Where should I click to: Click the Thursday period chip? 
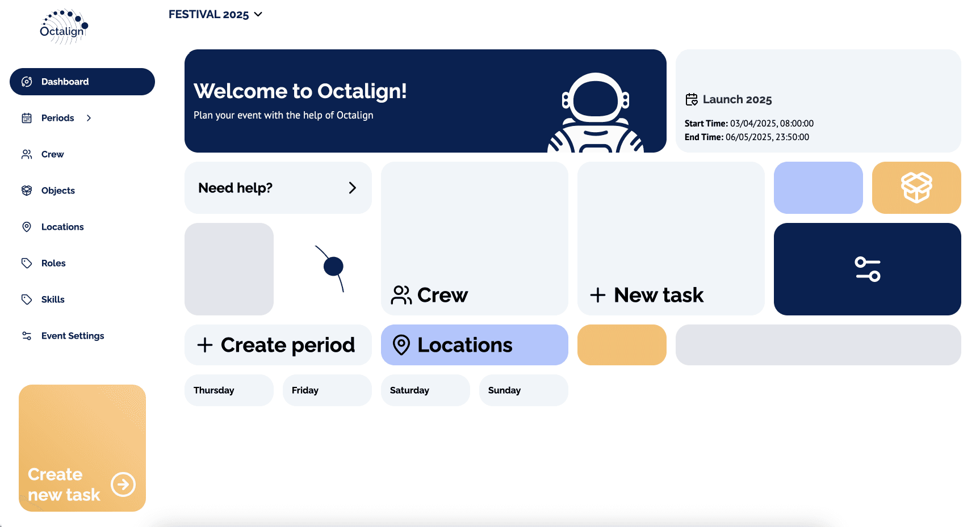tap(229, 390)
